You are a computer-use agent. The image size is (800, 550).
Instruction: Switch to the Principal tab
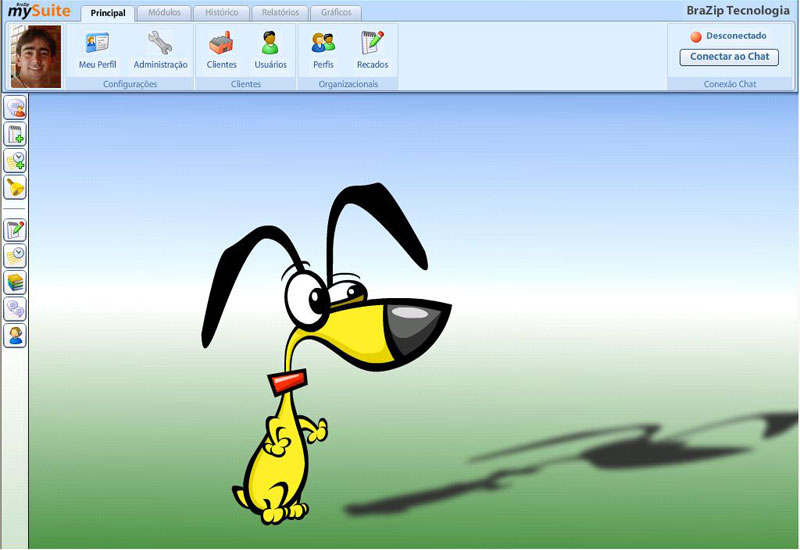click(108, 13)
